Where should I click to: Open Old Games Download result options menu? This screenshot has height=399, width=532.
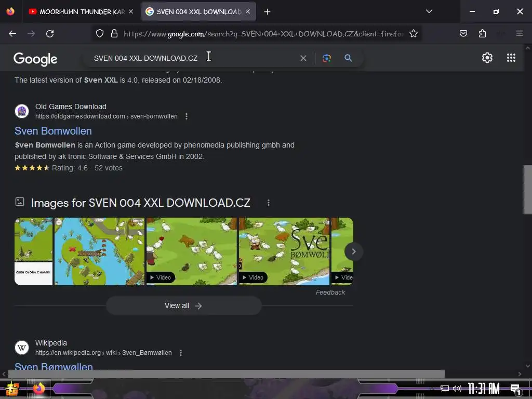pos(187,116)
